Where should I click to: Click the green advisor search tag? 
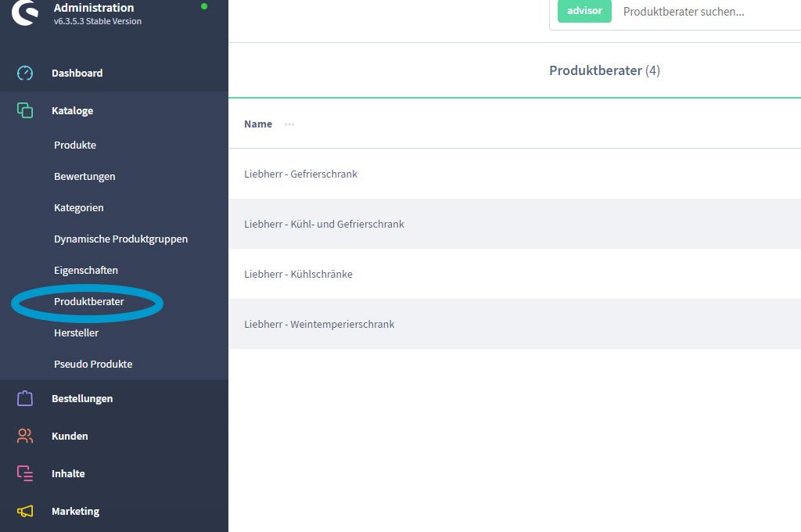584,11
